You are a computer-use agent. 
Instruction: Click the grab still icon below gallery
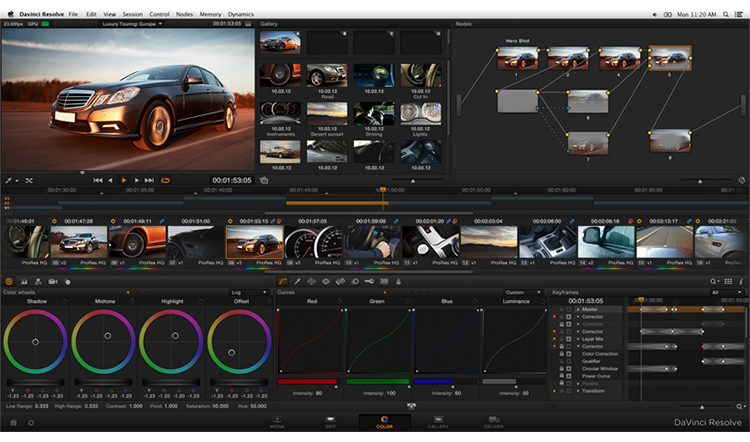point(264,180)
